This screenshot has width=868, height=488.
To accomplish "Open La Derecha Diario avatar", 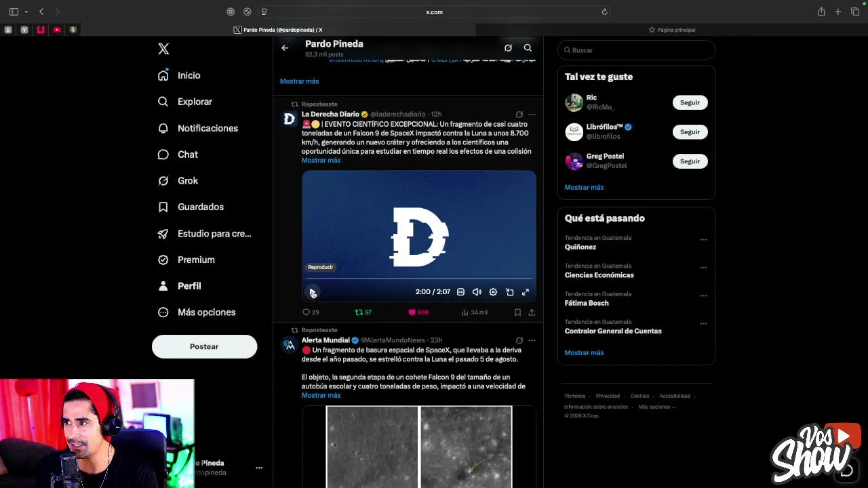I will point(290,119).
